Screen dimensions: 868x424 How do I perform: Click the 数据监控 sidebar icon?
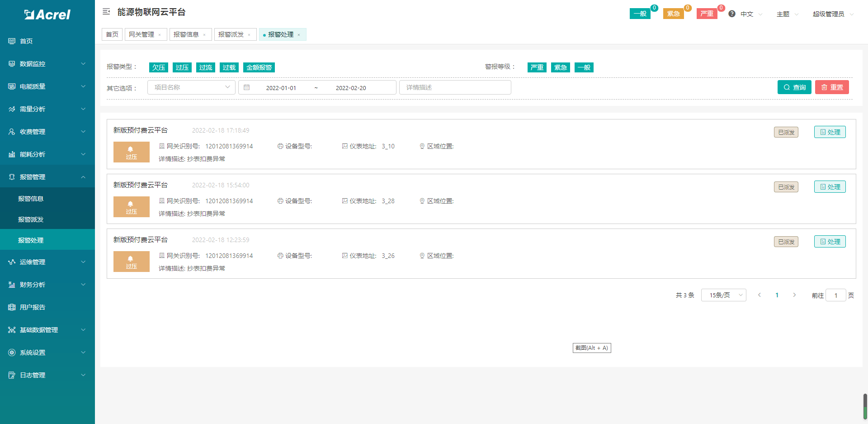tap(12, 64)
